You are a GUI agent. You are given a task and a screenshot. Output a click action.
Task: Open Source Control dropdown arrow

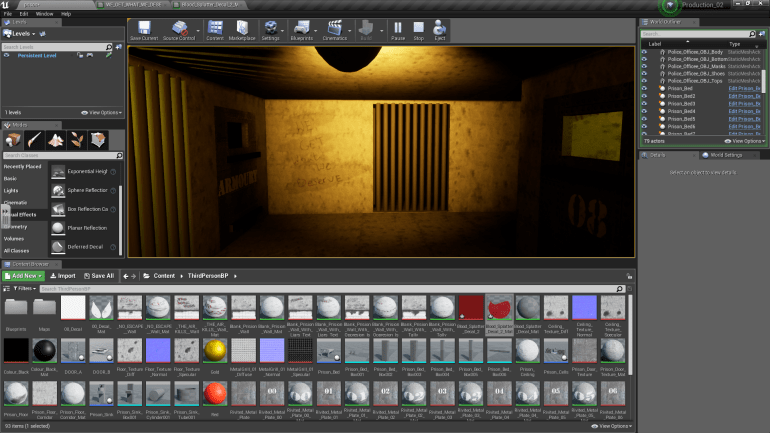point(198,31)
